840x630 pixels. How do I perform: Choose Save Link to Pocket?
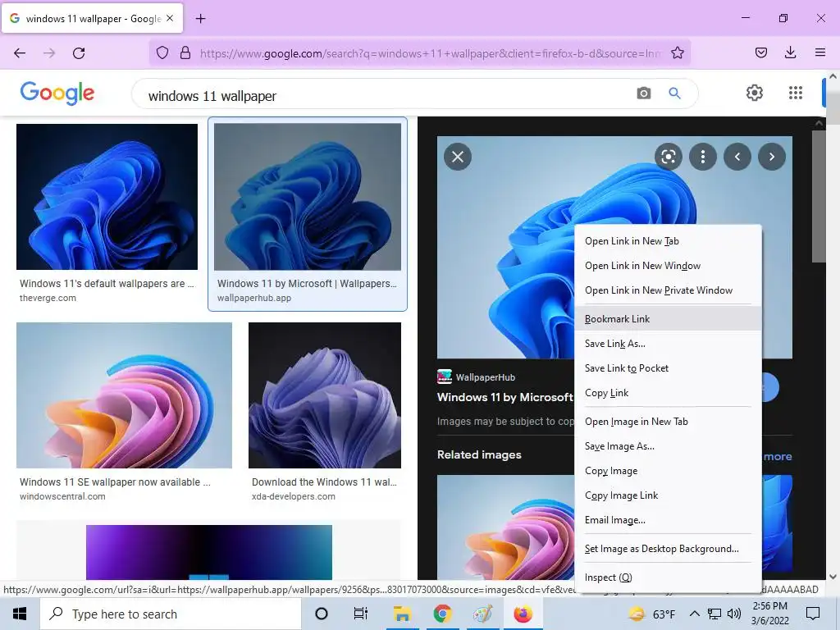[x=668, y=368]
